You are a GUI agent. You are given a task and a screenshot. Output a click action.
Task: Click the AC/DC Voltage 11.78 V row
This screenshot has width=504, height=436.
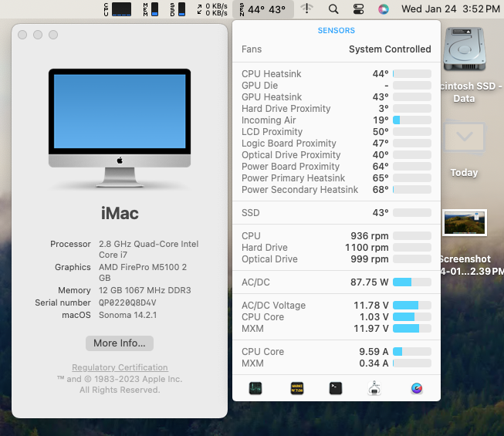coord(337,306)
